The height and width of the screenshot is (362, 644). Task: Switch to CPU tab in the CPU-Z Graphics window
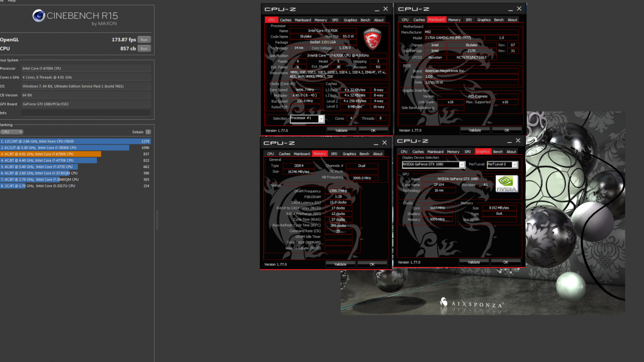[405, 152]
